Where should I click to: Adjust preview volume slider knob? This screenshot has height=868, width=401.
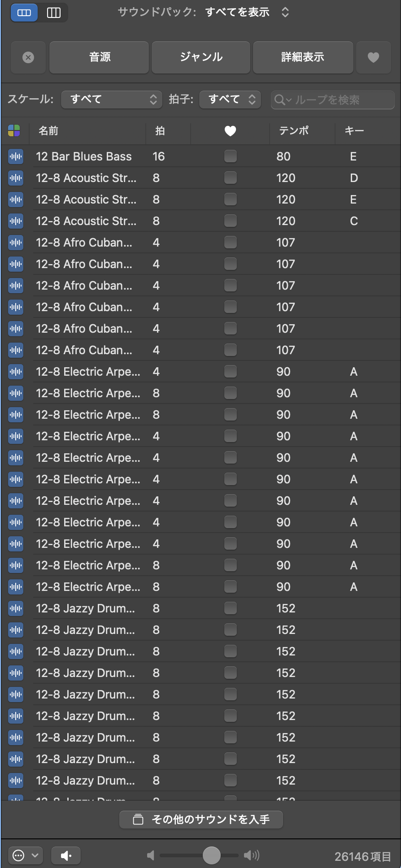211,855
